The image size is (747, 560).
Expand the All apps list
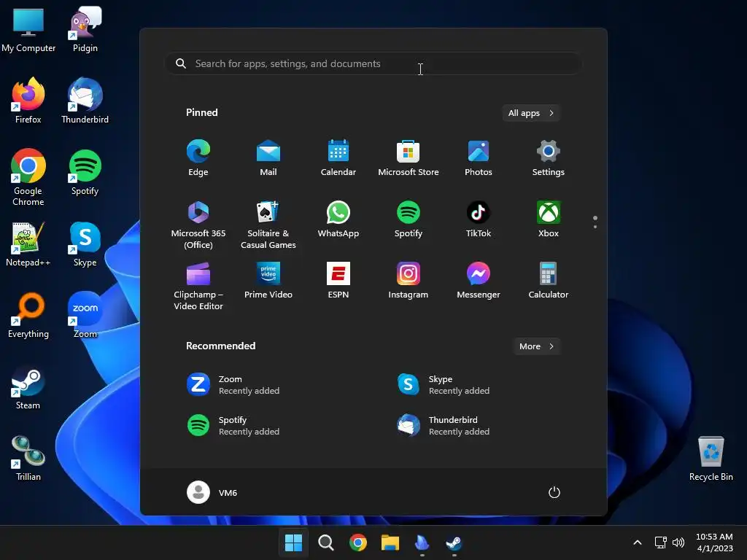[531, 113]
